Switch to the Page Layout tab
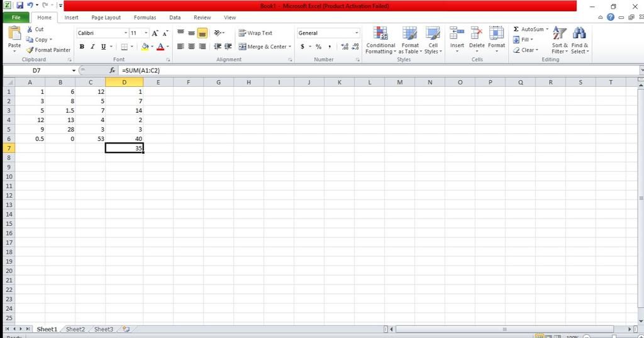The image size is (644, 338). pos(106,17)
